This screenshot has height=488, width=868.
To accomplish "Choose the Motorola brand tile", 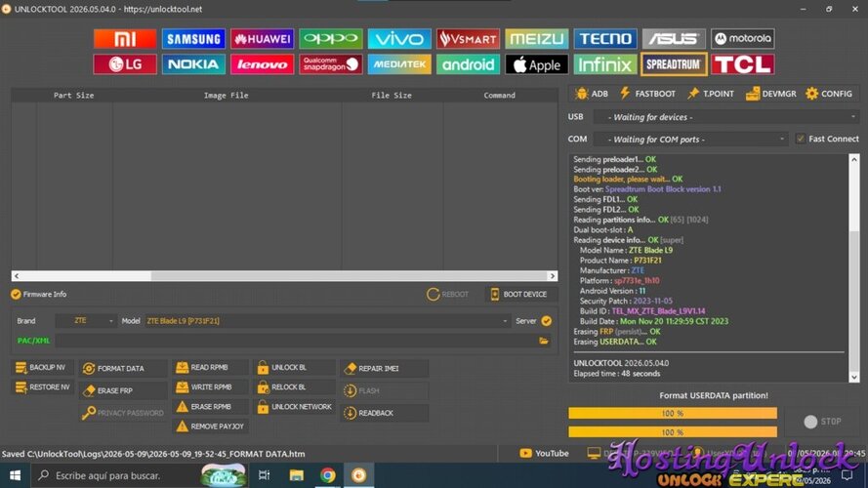I will tap(742, 39).
